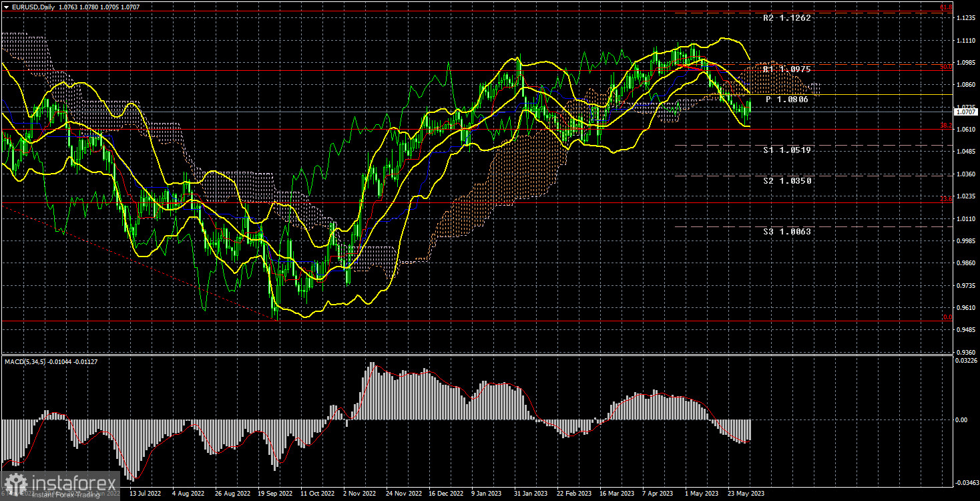Click the S3 1.0063 support label

coord(788,232)
